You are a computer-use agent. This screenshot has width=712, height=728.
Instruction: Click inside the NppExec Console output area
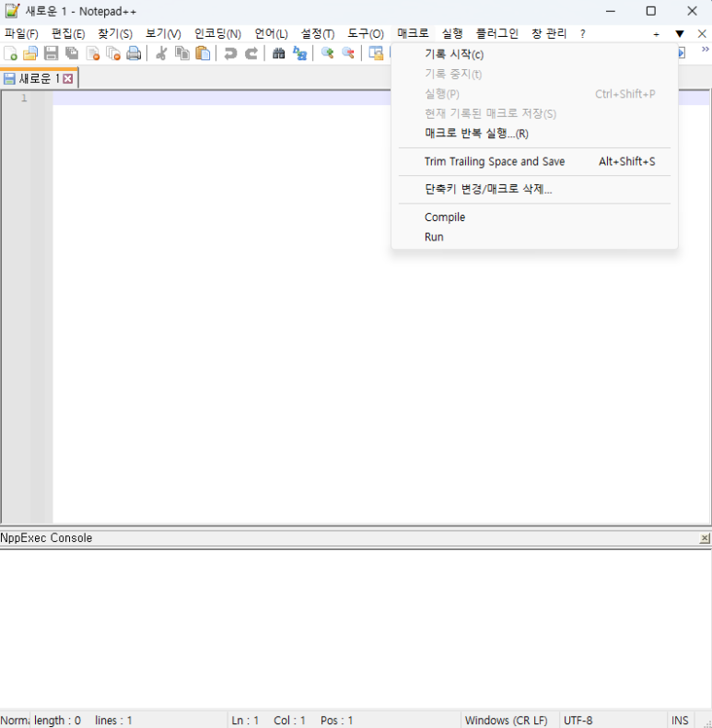[x=356, y=629]
